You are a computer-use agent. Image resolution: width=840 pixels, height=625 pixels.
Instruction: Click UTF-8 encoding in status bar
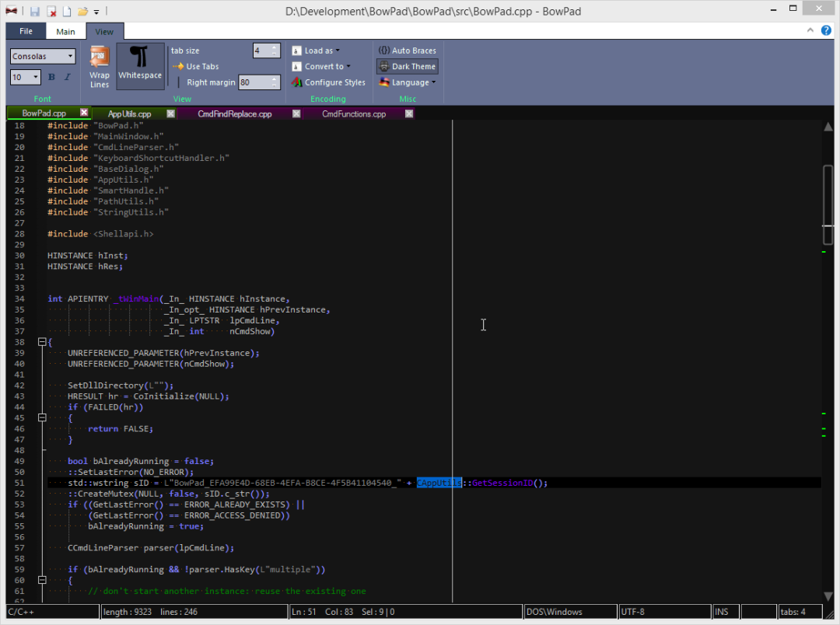click(x=665, y=612)
